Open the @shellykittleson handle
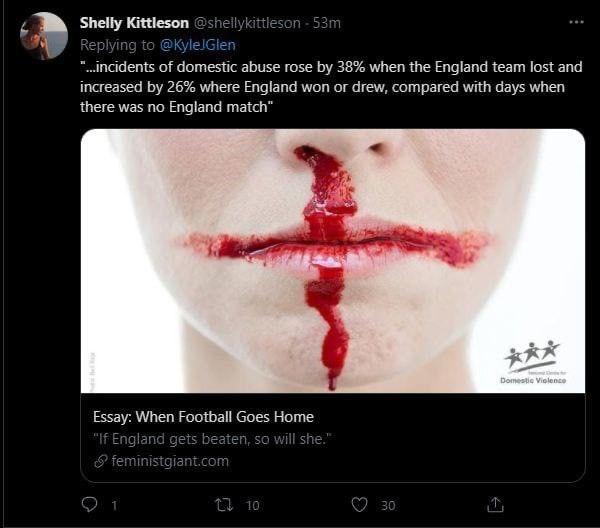600x528 pixels. point(247,23)
